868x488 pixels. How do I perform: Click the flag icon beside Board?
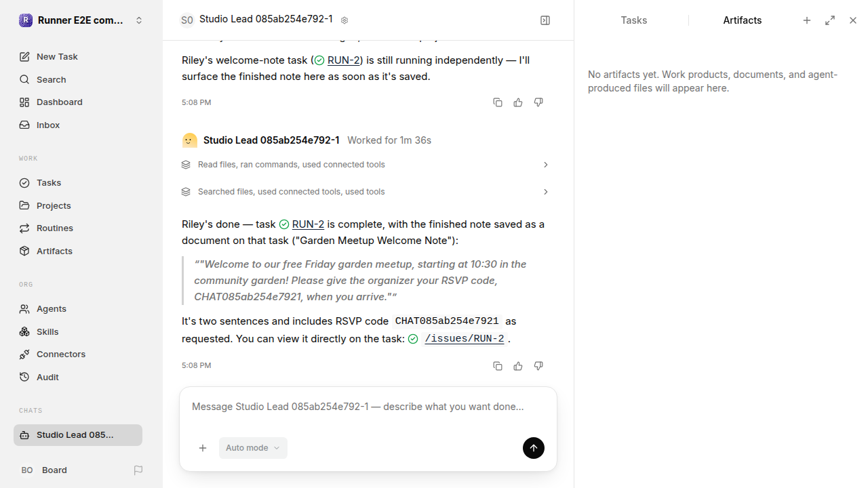click(x=138, y=470)
